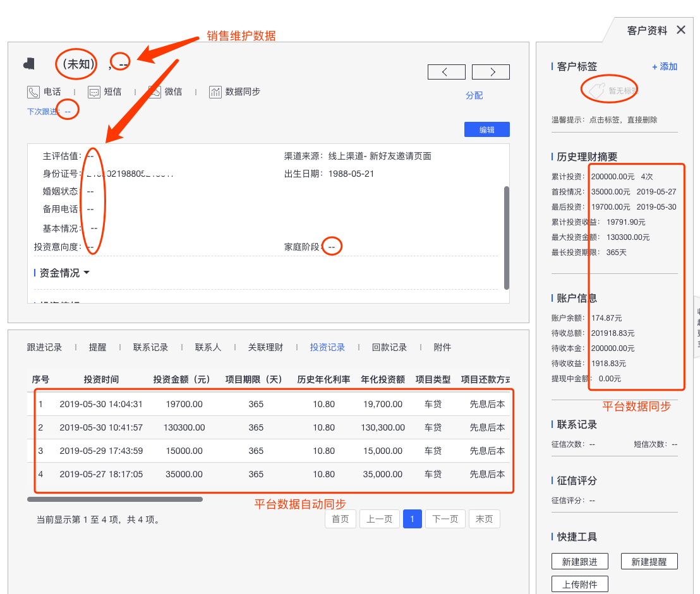Viewport: 700px width, 594px height.
Task: Switch to the 跟进记录 tab
Action: pos(44,347)
